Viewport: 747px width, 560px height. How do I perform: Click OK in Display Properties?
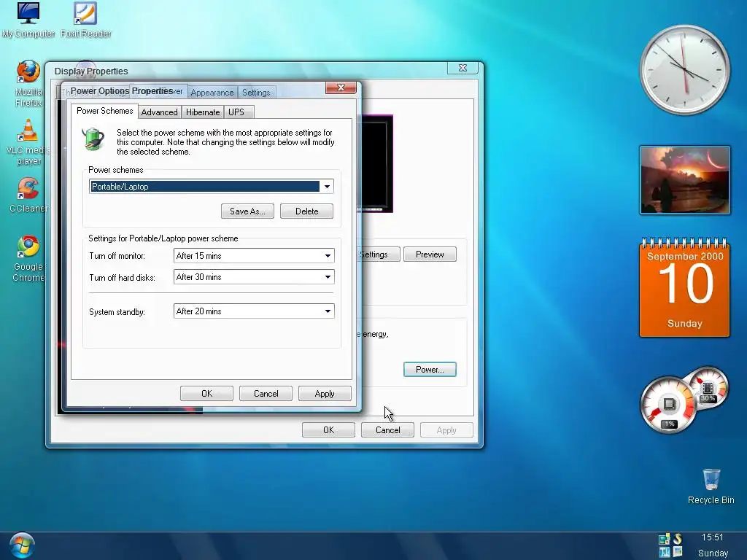329,430
